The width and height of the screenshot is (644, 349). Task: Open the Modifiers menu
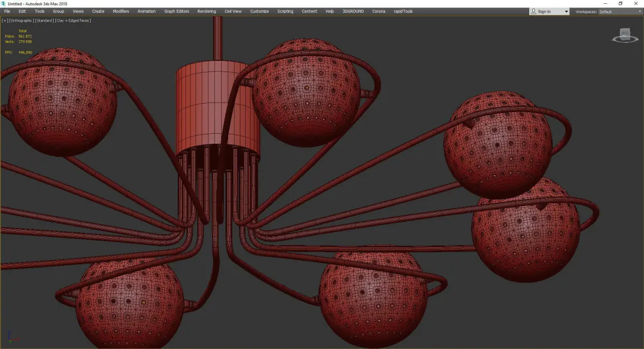(121, 11)
